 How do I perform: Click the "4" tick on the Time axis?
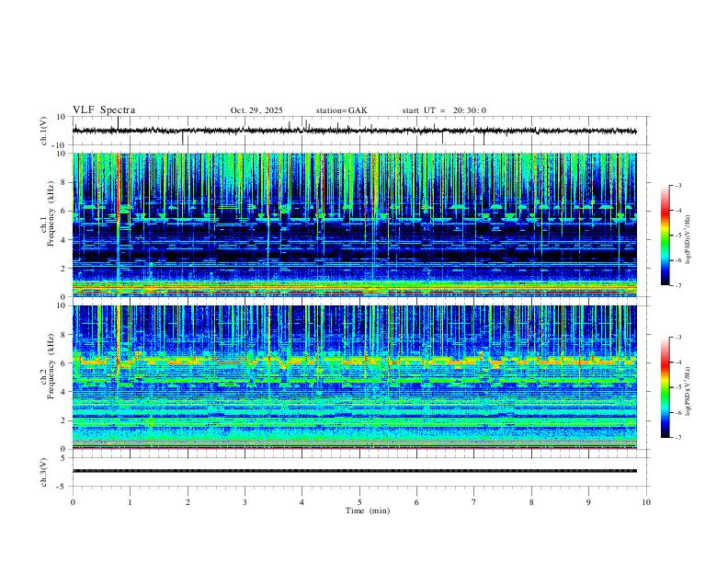[x=301, y=502]
